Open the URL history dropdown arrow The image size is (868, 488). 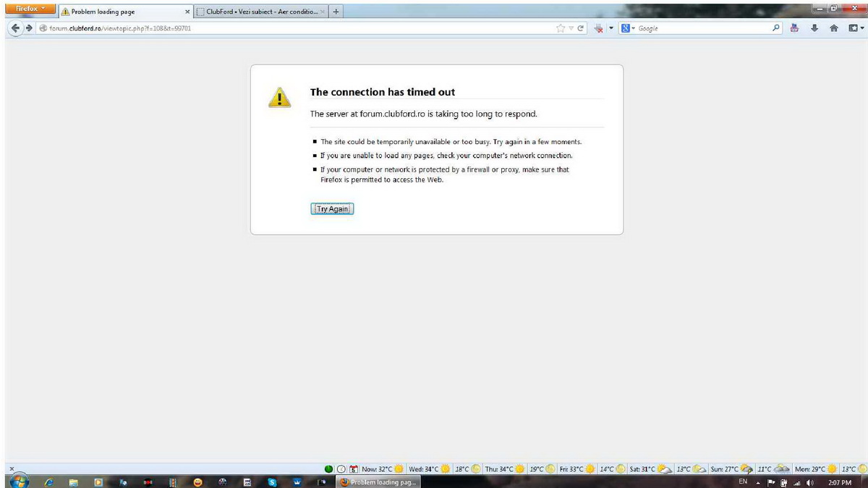point(571,28)
